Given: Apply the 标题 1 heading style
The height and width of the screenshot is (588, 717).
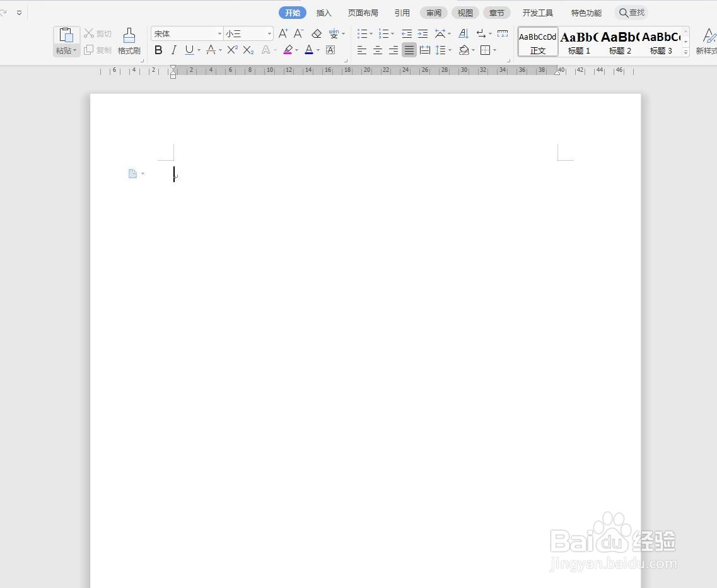Looking at the screenshot, I should coord(579,42).
